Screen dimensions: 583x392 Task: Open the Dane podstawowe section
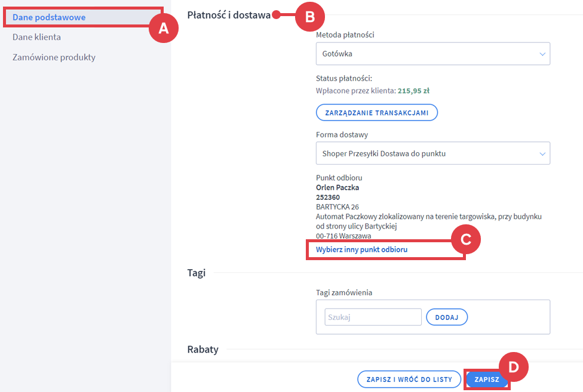click(x=49, y=17)
